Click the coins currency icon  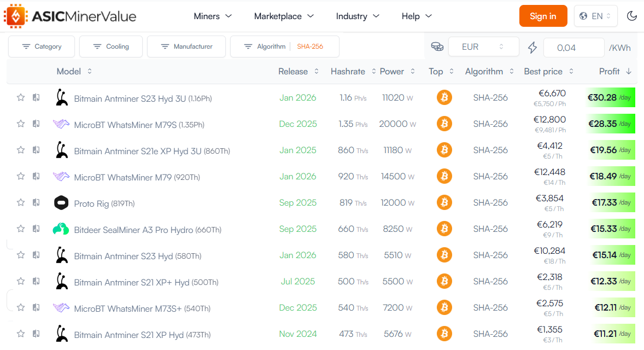tap(437, 47)
